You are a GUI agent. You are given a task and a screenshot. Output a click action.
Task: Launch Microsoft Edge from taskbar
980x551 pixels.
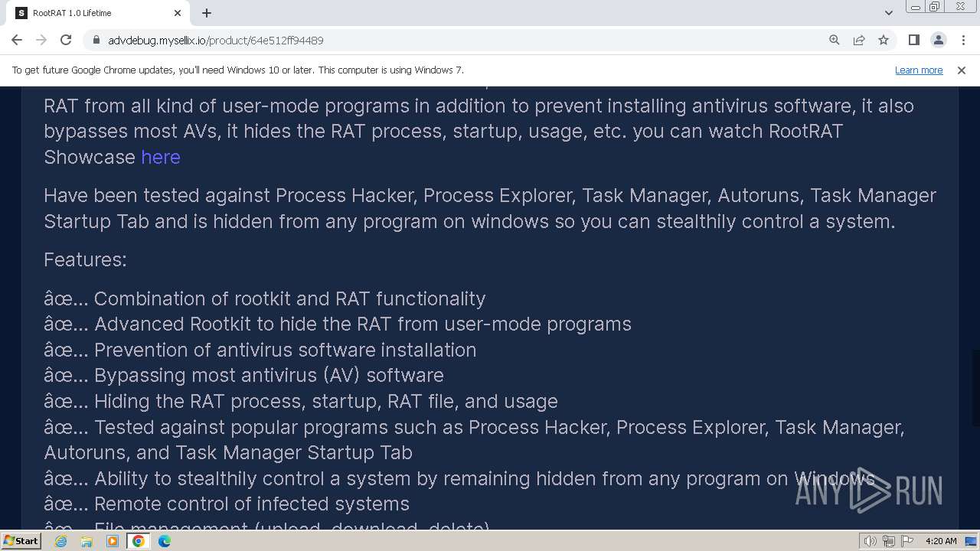coord(165,541)
